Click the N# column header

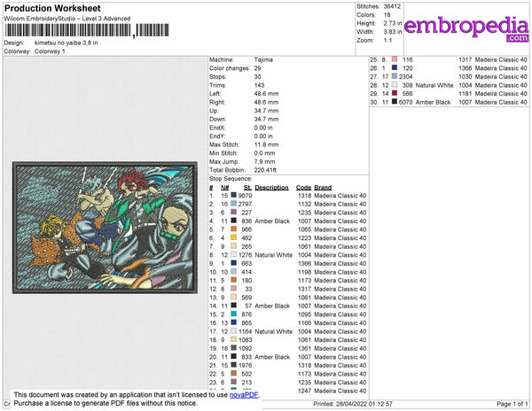point(225,188)
